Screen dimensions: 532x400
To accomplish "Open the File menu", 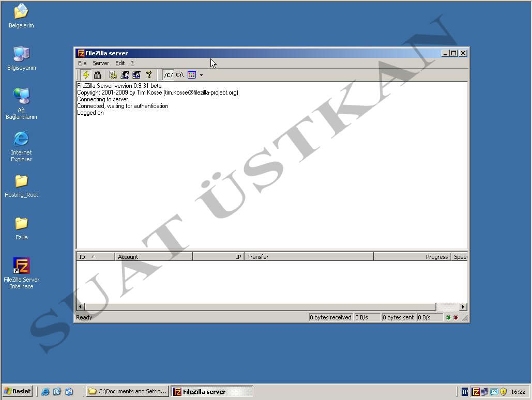I will 82,63.
